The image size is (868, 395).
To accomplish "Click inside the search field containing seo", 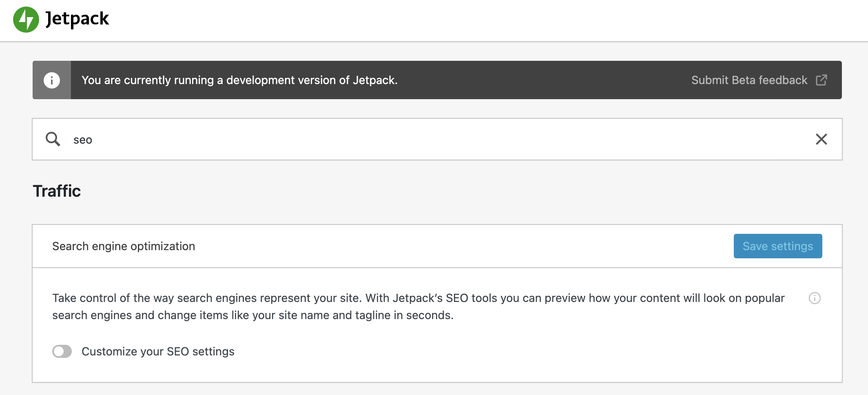I will point(245,139).
